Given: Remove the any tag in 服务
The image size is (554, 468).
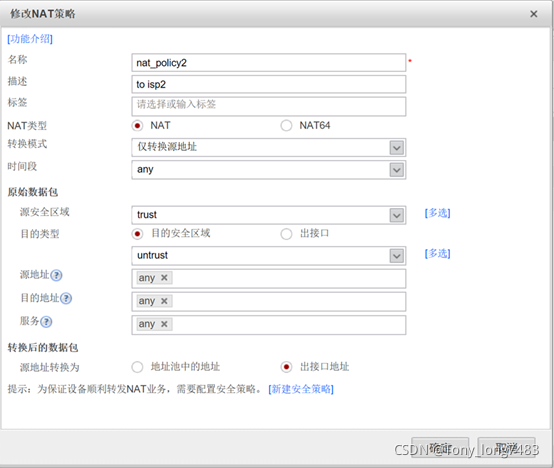Looking at the screenshot, I should point(164,324).
